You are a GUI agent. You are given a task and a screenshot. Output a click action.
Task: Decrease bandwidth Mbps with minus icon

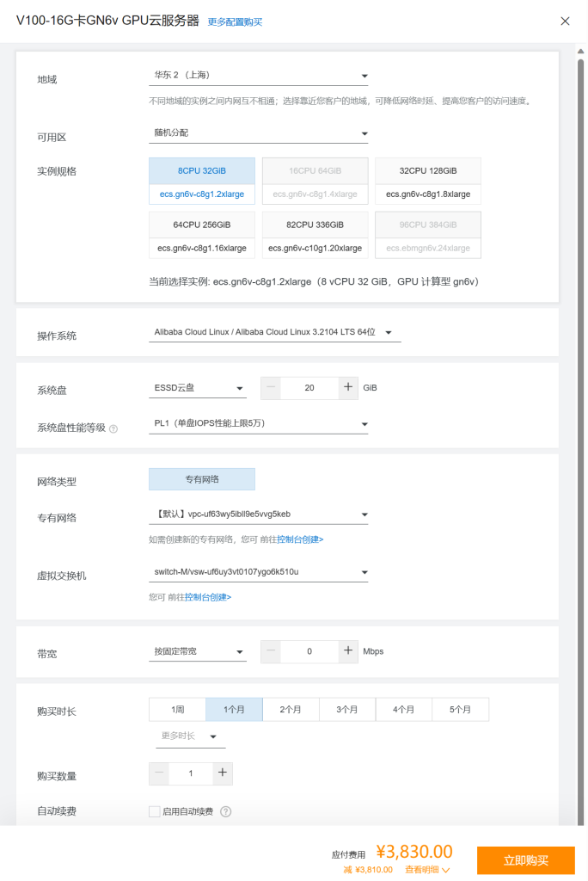271,652
